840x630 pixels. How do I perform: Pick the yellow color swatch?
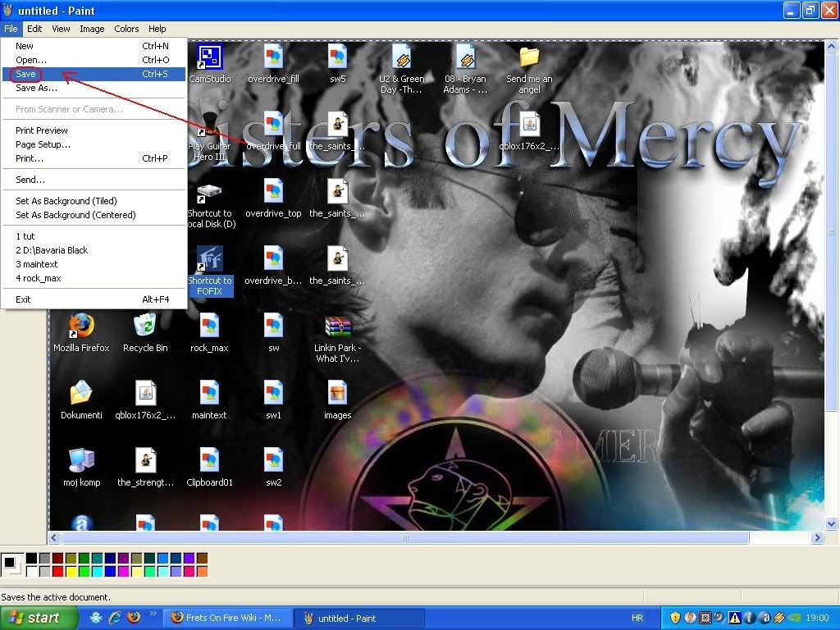(x=71, y=572)
